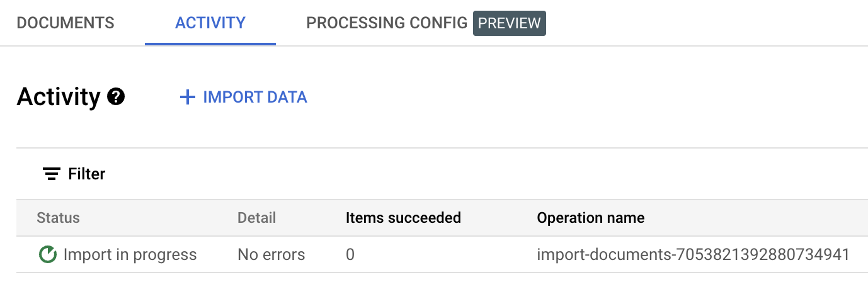Click the No errors detail cell
The height and width of the screenshot is (282, 868).
(x=271, y=254)
